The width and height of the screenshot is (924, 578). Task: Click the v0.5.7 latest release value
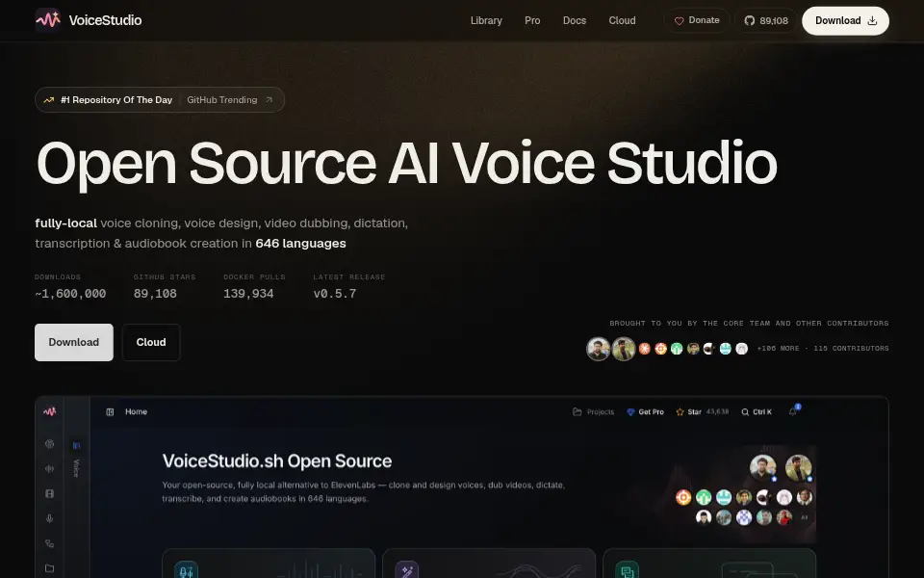(x=335, y=294)
